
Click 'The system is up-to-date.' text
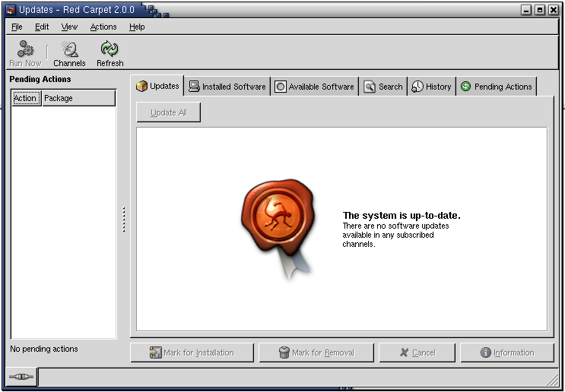click(x=402, y=216)
